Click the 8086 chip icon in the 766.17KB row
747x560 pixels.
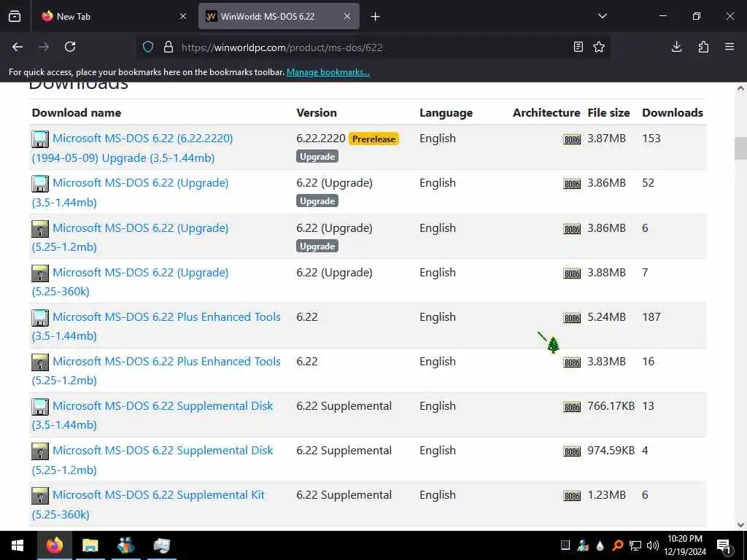(572, 407)
